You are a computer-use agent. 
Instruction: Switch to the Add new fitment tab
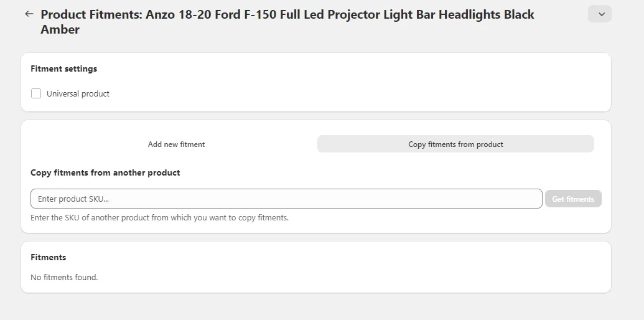(176, 144)
